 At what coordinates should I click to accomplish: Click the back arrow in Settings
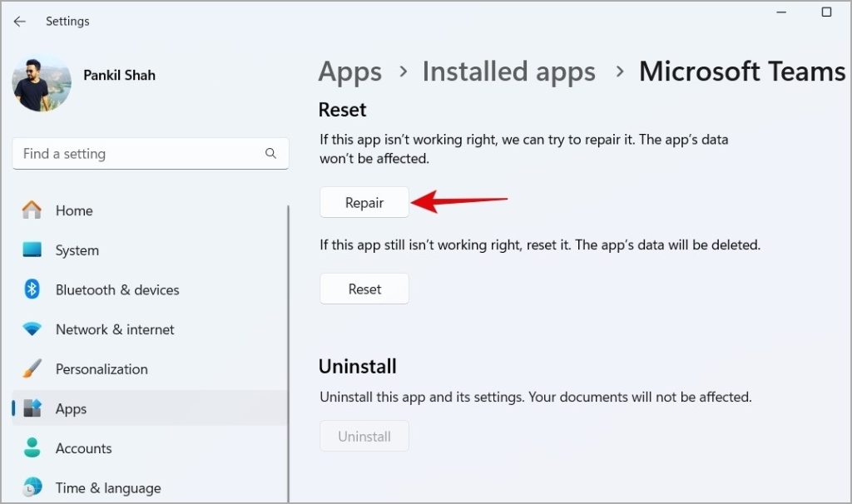(x=20, y=21)
